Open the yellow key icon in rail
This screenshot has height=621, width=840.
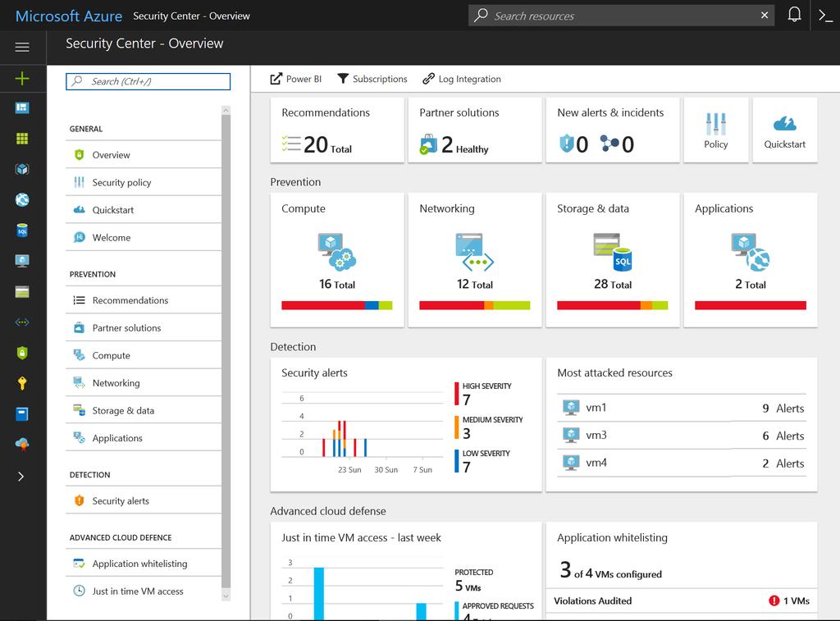(x=22, y=383)
